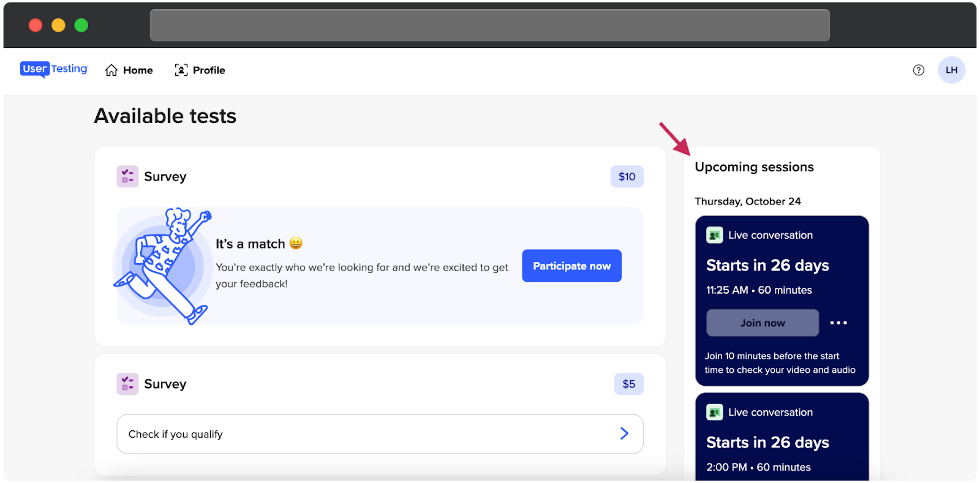Click the UserTesting logo

click(x=54, y=69)
